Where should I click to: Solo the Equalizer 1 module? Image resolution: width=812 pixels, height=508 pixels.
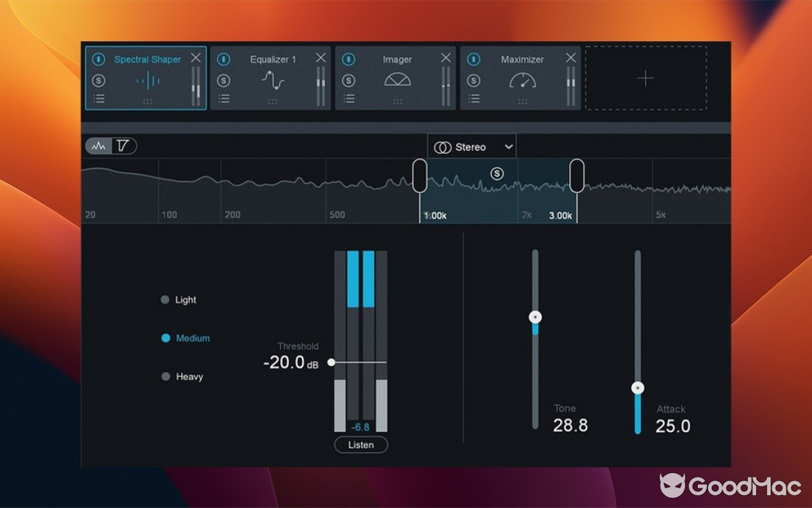pyautogui.click(x=225, y=80)
